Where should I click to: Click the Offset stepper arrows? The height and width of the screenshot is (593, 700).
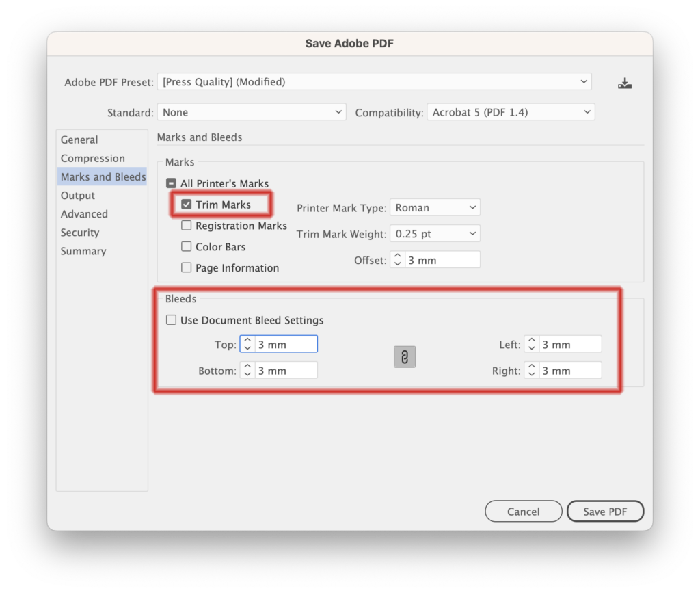(397, 259)
